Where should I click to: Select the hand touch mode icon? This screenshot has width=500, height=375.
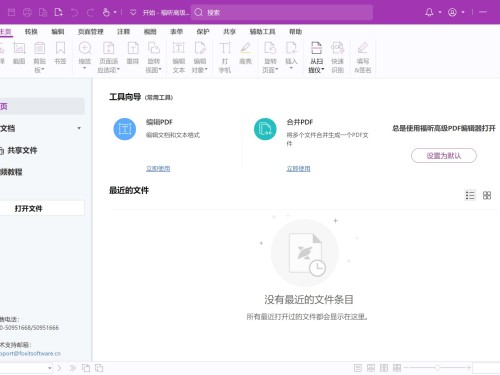(x=106, y=13)
